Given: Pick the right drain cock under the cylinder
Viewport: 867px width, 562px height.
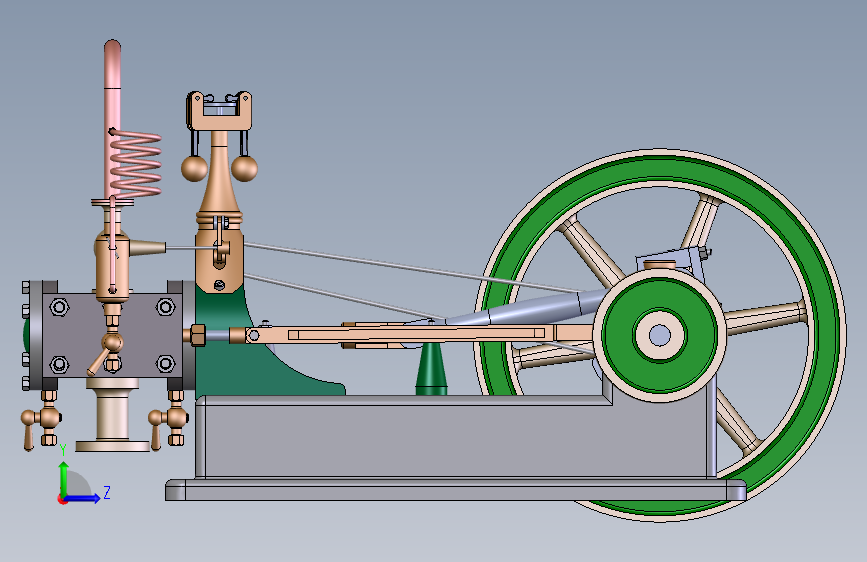Looking at the screenshot, I should [168, 420].
